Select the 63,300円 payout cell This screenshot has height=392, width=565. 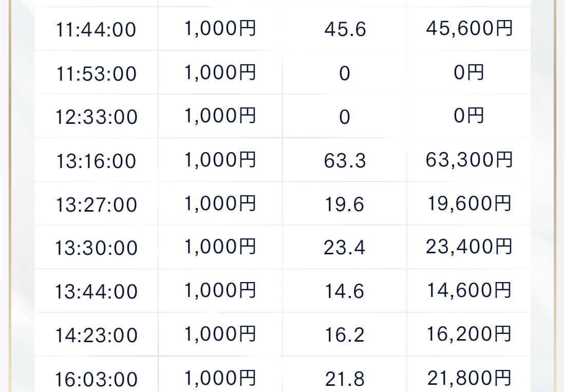469,160
